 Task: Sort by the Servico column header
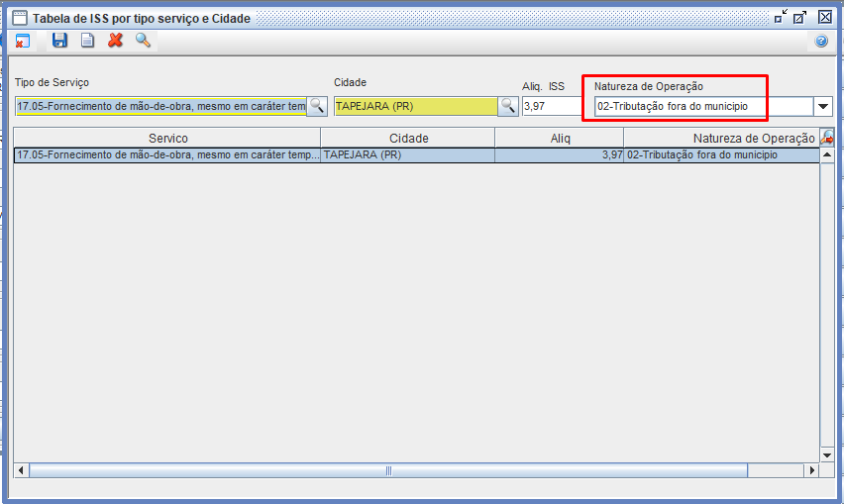[167, 138]
